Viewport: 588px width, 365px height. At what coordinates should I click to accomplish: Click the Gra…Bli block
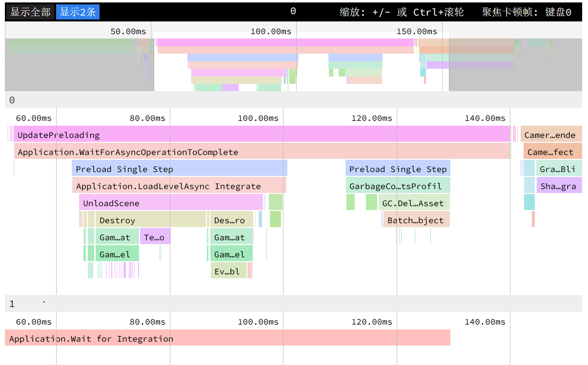click(559, 169)
